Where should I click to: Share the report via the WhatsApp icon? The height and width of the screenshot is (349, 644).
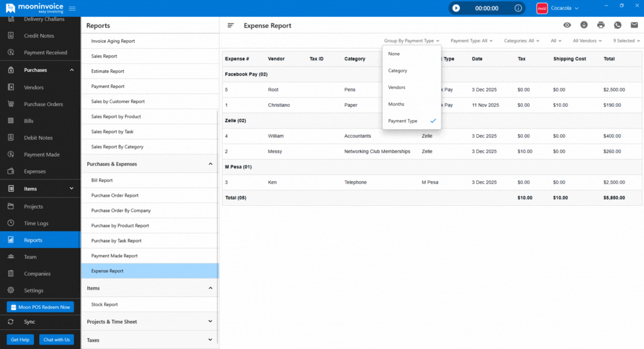[617, 25]
